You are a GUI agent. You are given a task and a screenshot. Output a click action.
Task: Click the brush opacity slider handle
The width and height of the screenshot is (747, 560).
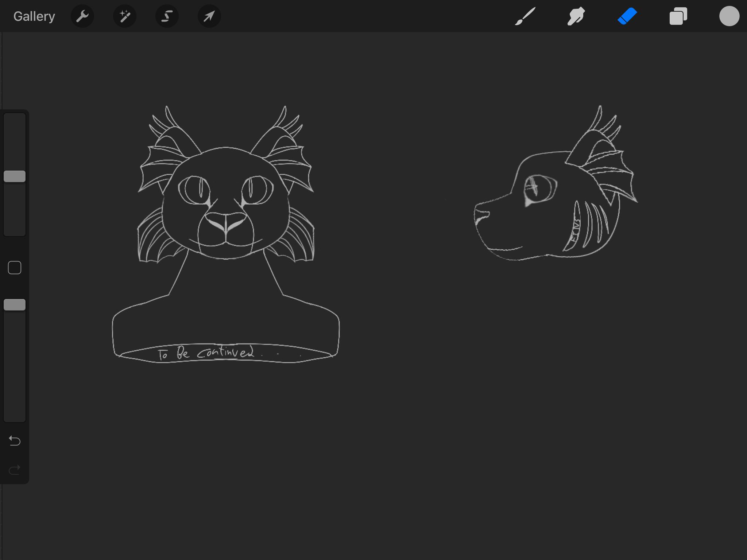click(x=15, y=305)
